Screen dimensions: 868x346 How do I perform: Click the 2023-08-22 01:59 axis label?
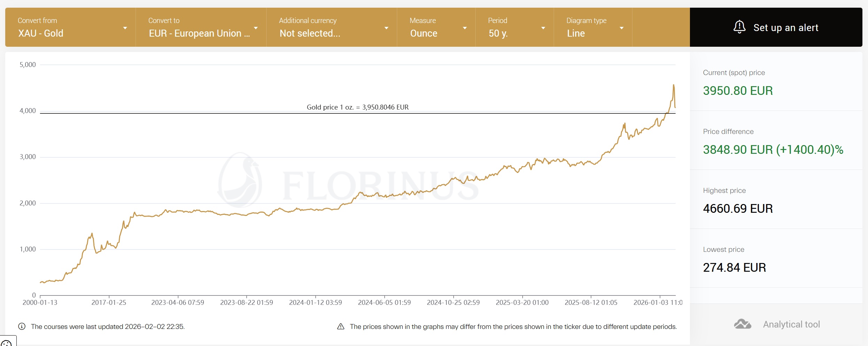[x=247, y=302]
